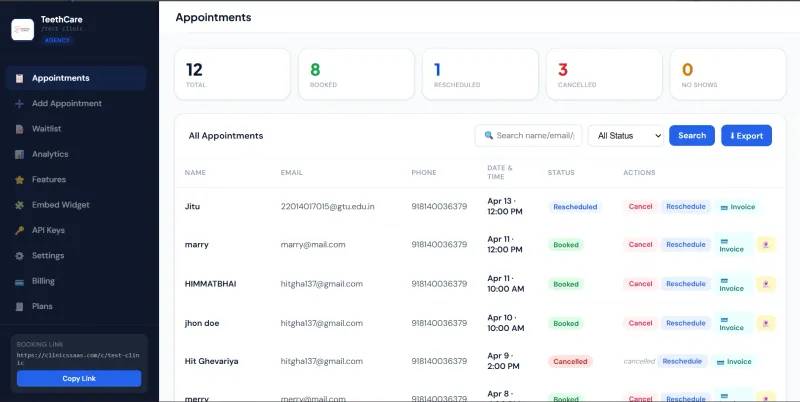Screen dimensions: 800x402
Task: Focus the Search name/email input field
Action: [529, 136]
